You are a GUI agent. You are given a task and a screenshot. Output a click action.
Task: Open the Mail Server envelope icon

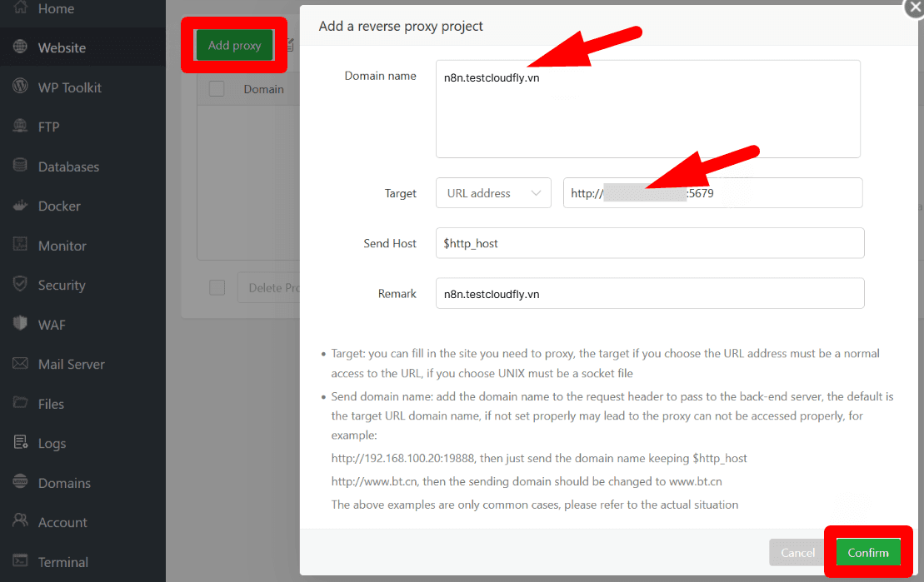point(20,364)
